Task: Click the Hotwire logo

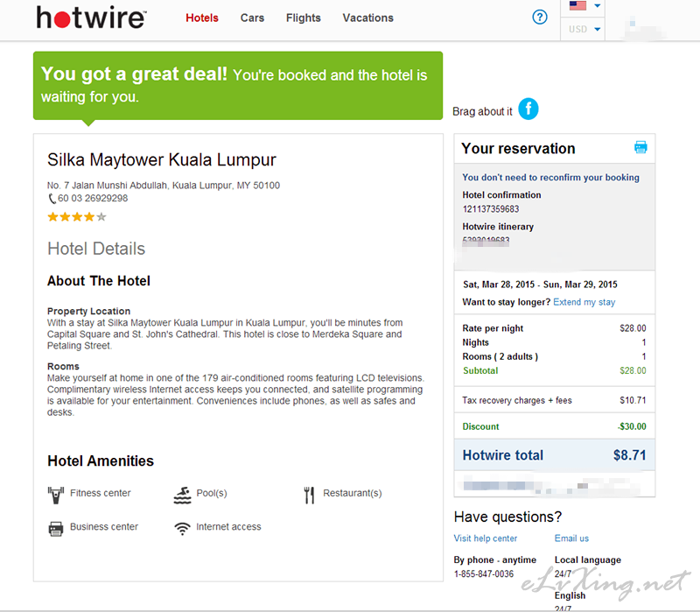Action: 91,18
